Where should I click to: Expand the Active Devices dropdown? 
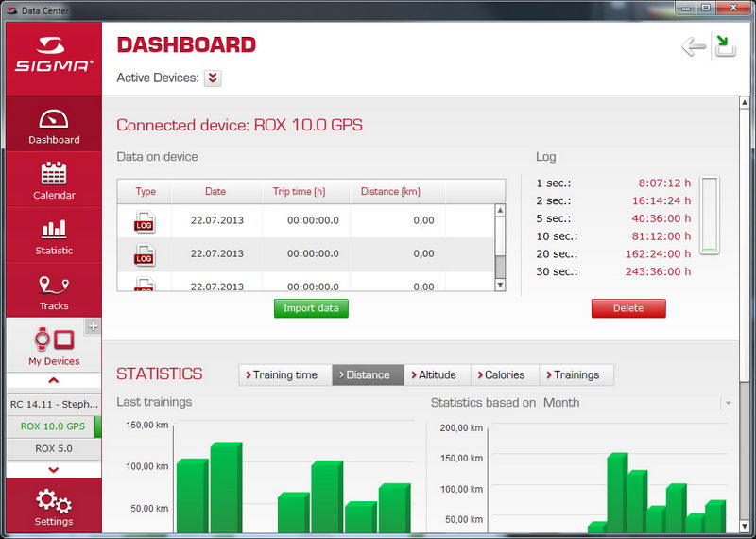click(213, 78)
